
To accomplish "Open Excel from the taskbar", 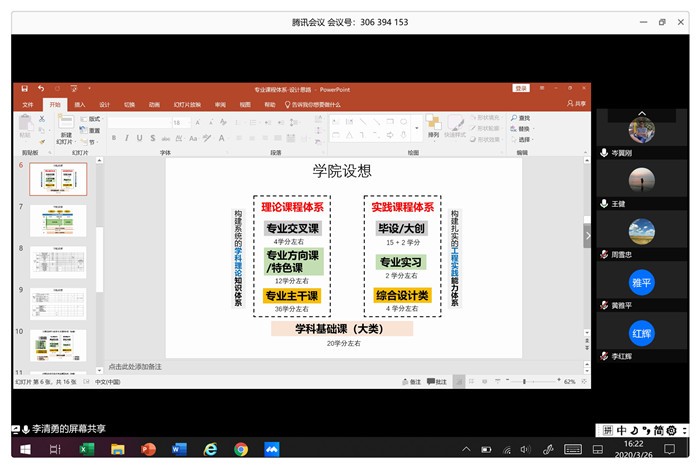I will (x=86, y=450).
